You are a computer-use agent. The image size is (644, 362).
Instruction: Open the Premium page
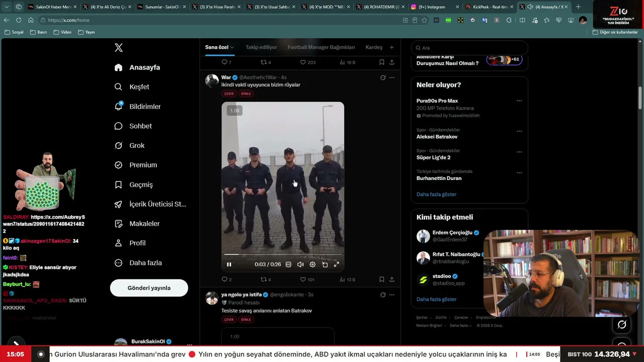[135, 165]
